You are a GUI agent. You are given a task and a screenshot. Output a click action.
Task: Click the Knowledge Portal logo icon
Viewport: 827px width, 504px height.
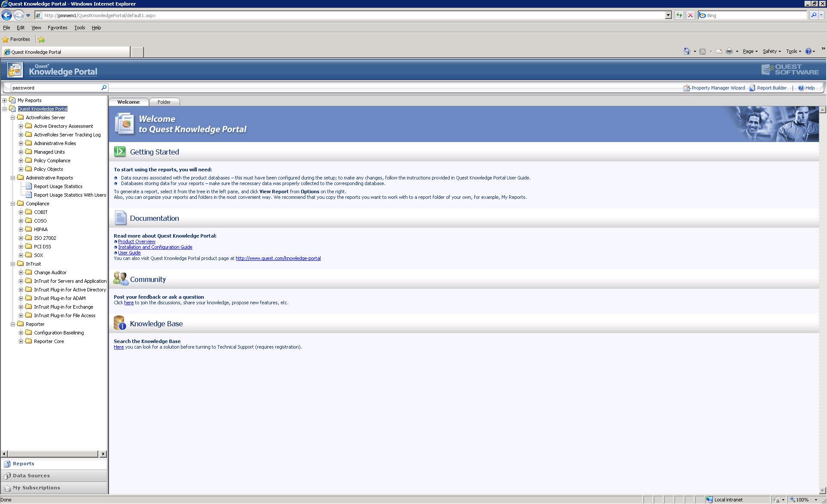[x=15, y=69]
